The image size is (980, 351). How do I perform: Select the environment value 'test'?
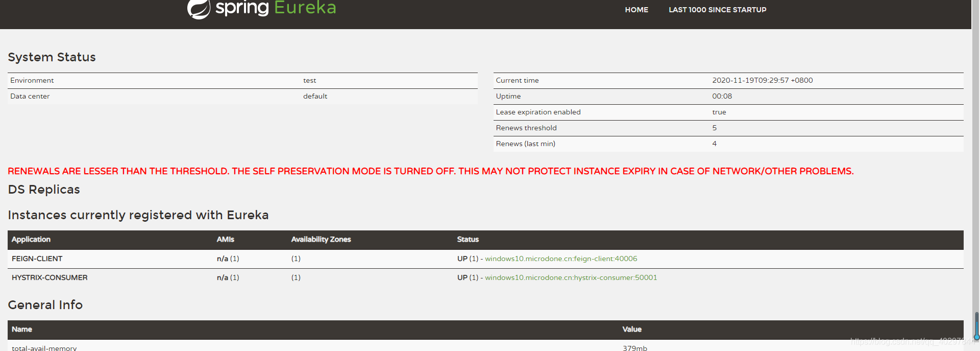pyautogui.click(x=309, y=80)
